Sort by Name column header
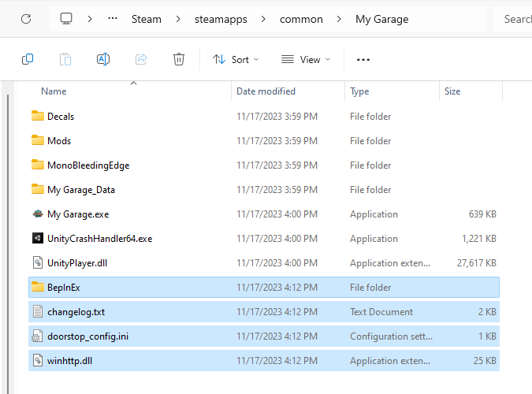532x394 pixels. (54, 91)
